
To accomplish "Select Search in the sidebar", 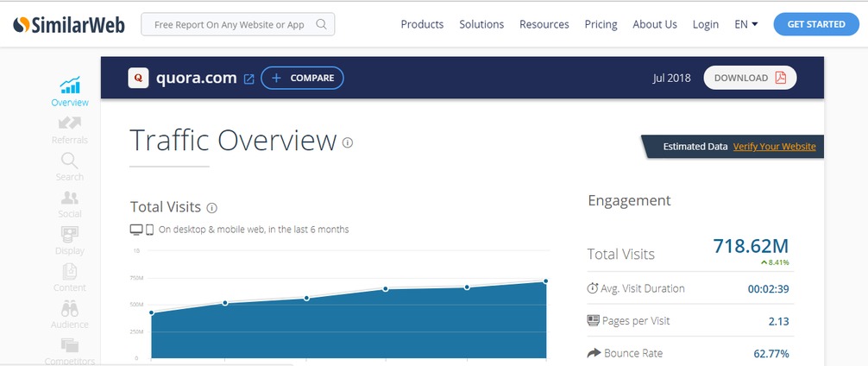I will [70, 167].
